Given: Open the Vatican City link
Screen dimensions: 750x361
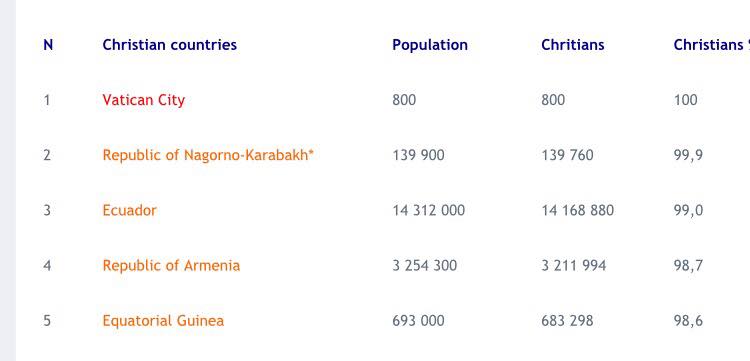Looking at the screenshot, I should click(143, 100).
